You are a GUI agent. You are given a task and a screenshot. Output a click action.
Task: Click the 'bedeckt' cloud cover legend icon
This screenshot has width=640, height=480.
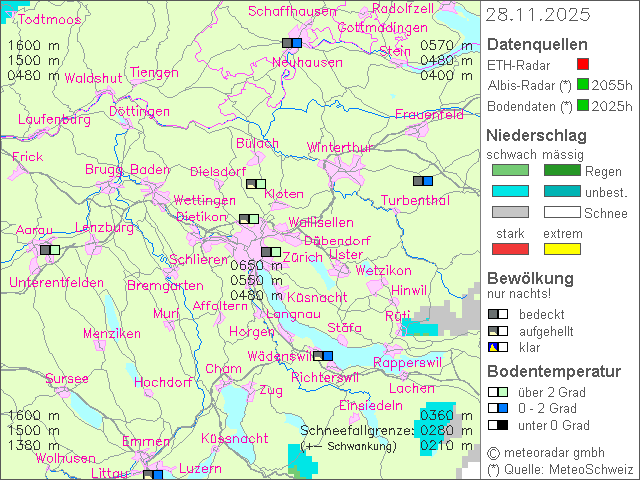click(498, 314)
